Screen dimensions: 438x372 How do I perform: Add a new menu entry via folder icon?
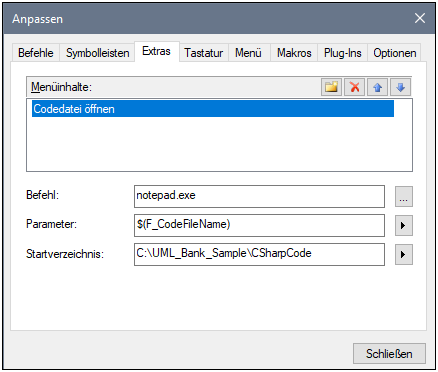(331, 87)
